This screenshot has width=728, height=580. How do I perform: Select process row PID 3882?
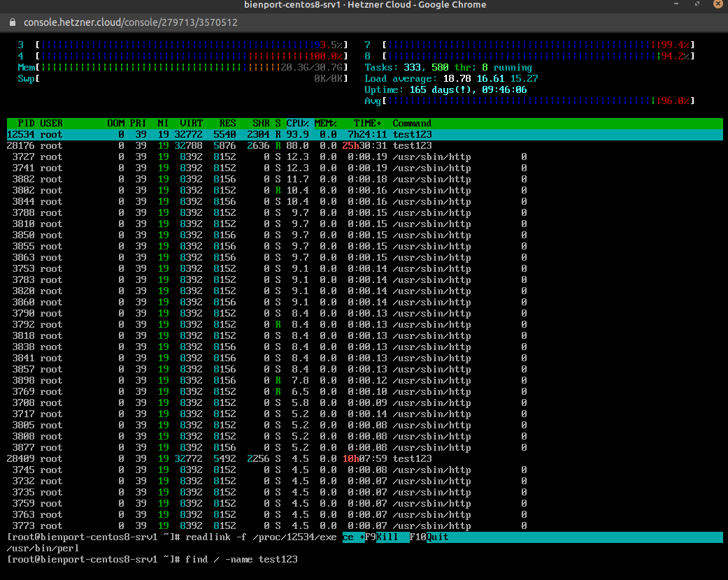tap(364, 179)
